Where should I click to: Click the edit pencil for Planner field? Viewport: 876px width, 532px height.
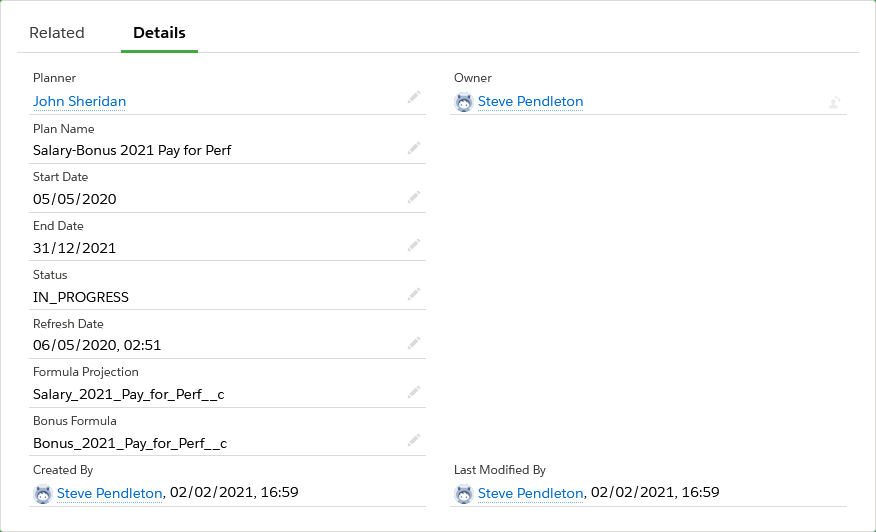(414, 97)
